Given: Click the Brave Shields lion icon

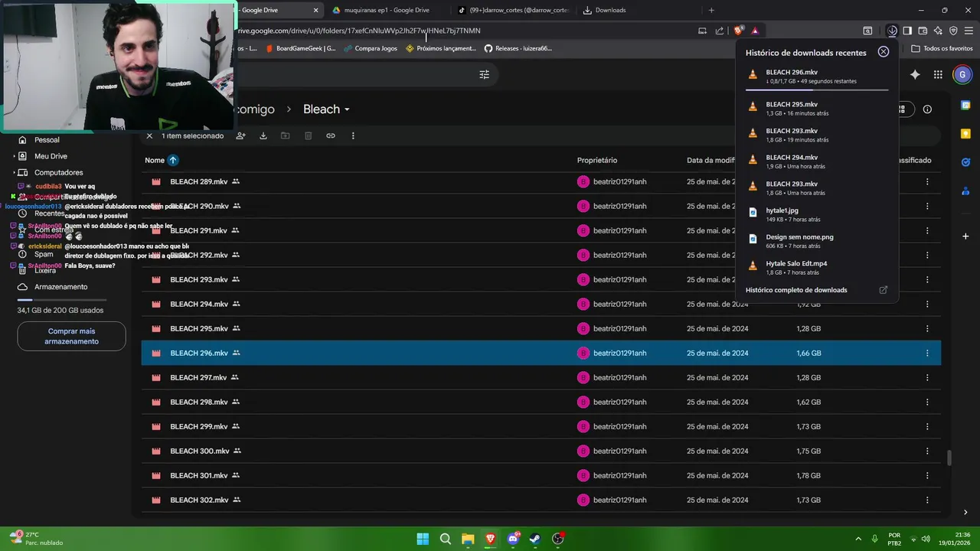Looking at the screenshot, I should coord(738,31).
